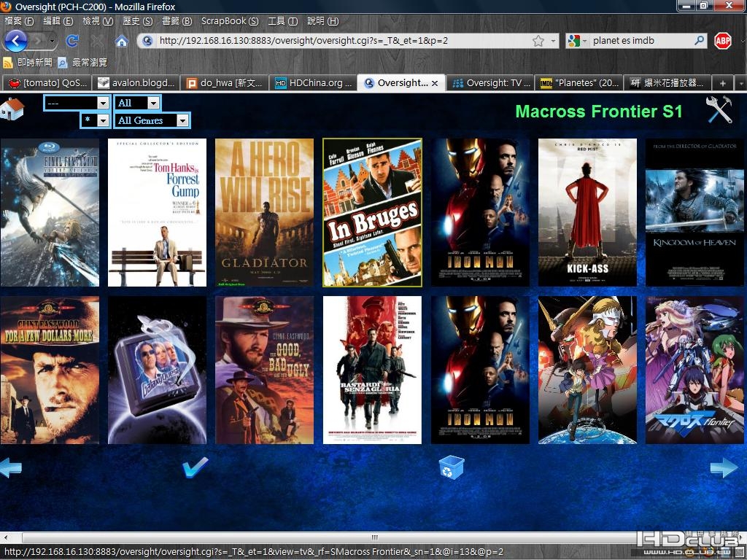
Task: Go to next page with right arrow
Action: click(x=724, y=467)
